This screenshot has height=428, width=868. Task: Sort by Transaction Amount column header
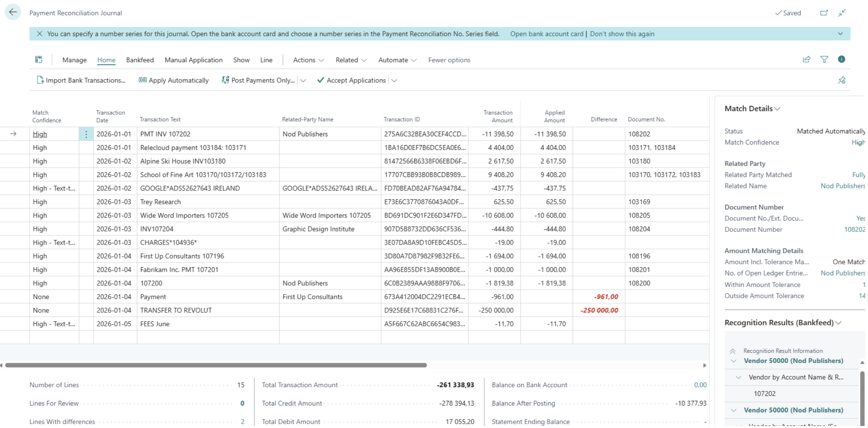498,116
